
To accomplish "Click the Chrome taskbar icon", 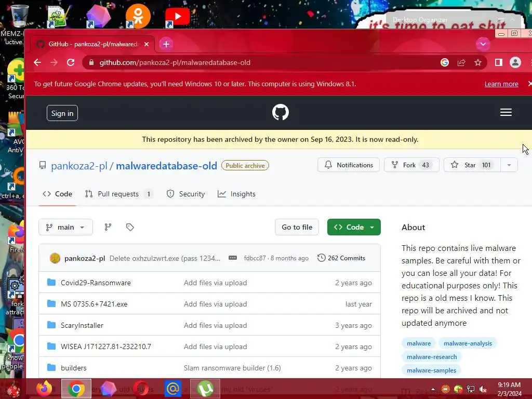I will 76,389.
